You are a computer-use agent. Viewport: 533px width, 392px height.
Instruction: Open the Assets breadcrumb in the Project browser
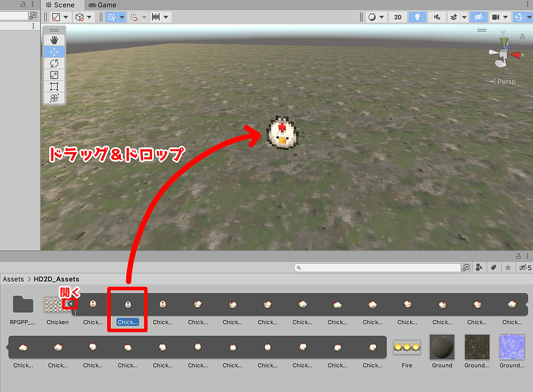click(x=13, y=279)
